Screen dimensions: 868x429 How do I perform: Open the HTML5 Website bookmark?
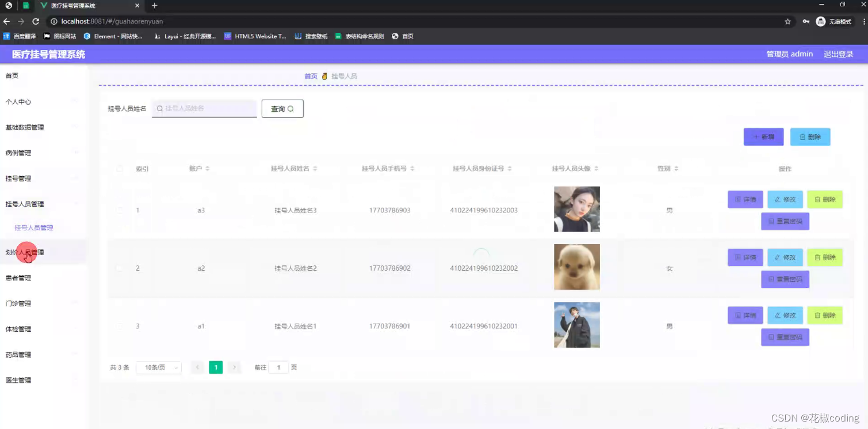tap(255, 36)
